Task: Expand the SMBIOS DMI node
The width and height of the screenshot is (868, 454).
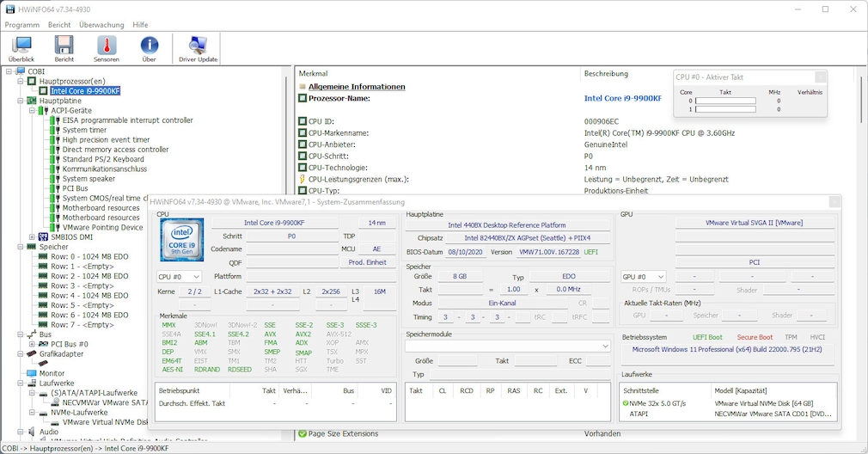Action: pyautogui.click(x=33, y=237)
